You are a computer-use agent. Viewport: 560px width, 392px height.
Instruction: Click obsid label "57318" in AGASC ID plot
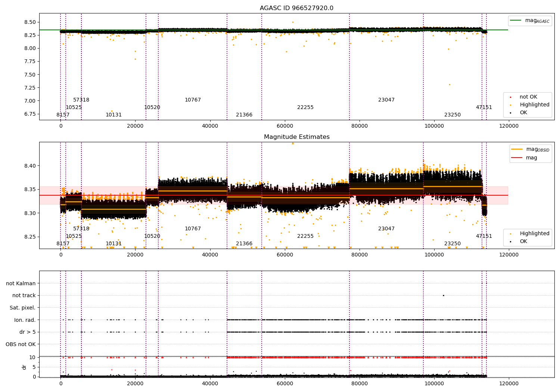pos(81,100)
